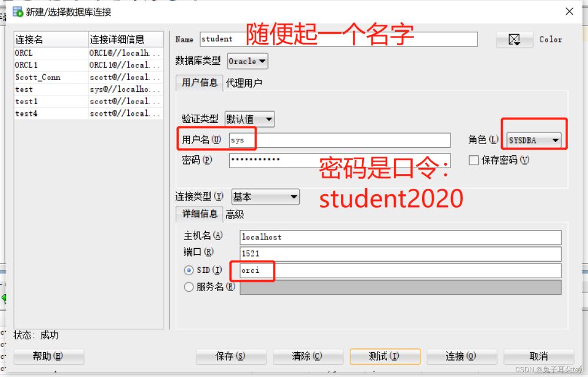Select the test1 connection row
This screenshot has width=588, height=377.
89,101
